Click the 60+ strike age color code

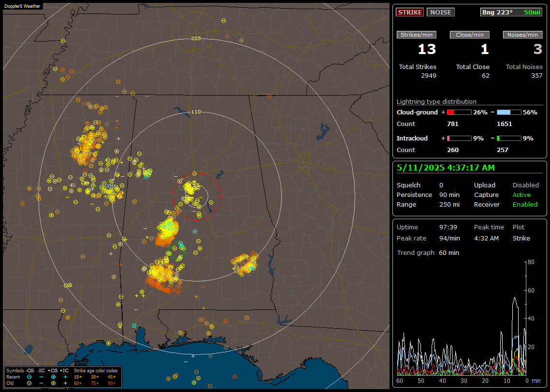coord(78,383)
